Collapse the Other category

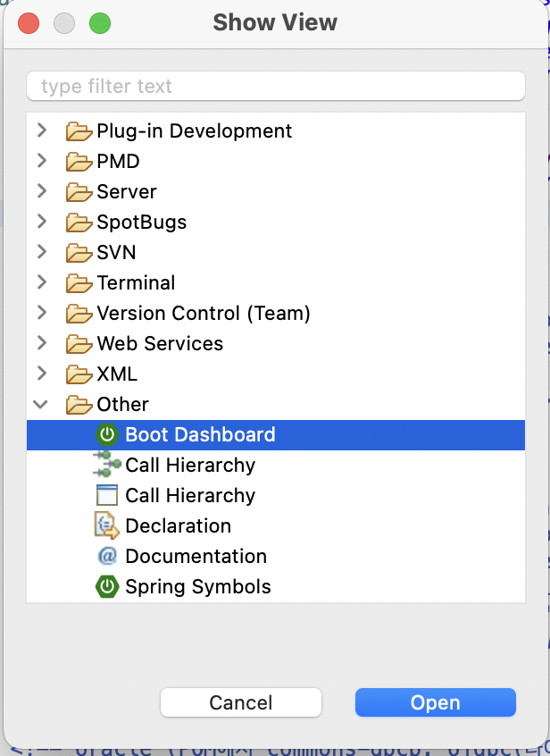41,404
